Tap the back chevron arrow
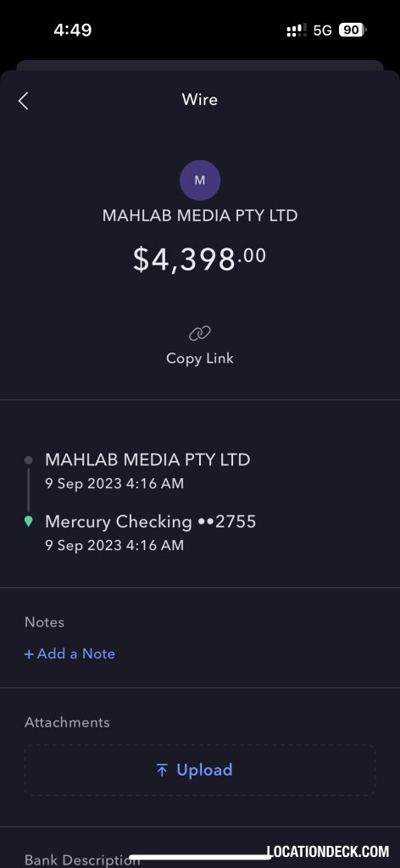This screenshot has width=400, height=868. [x=23, y=101]
